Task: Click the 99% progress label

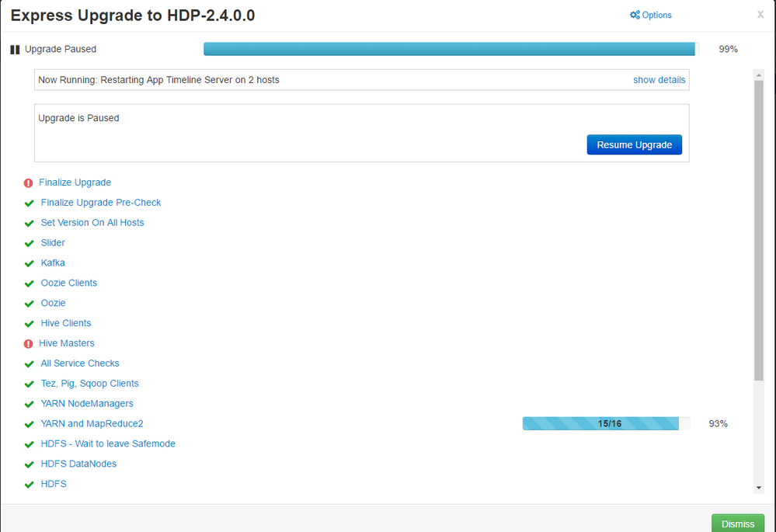Action: 728,49
